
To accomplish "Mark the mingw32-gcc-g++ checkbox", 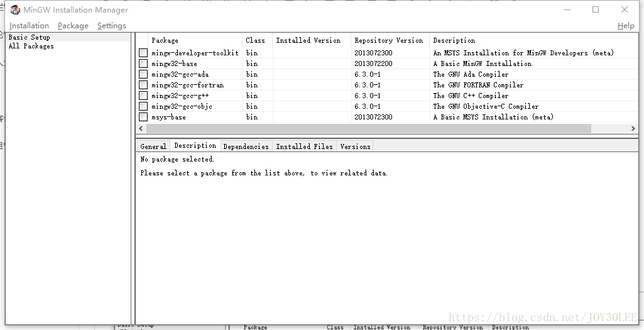I will (x=143, y=96).
